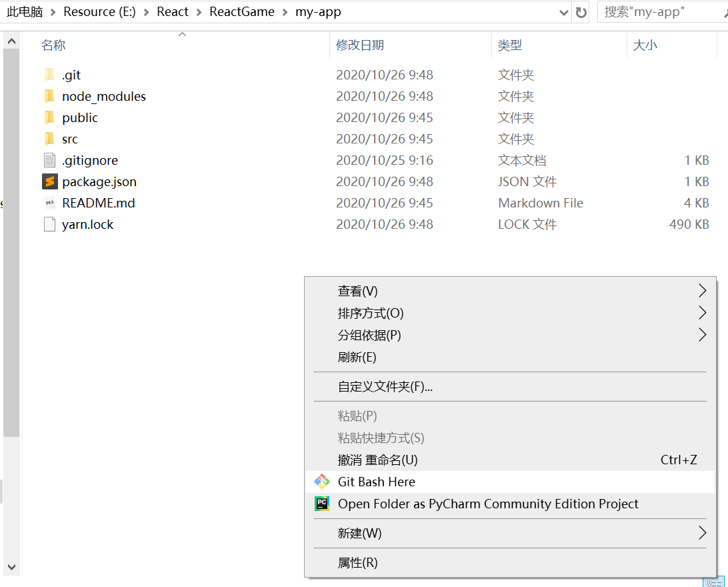Image resolution: width=728 pixels, height=587 pixels.
Task: Click the scrollbar up arrow
Action: coord(11,41)
